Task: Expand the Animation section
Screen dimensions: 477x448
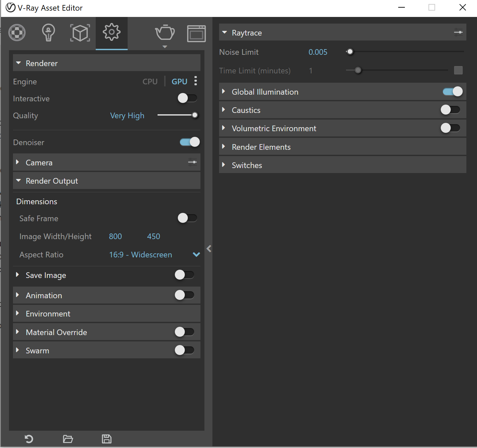Action: [x=18, y=295]
